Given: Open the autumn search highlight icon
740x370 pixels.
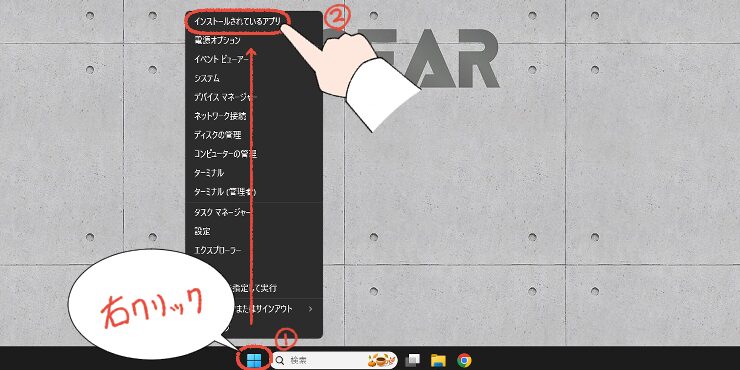Looking at the screenshot, I should coord(381,361).
